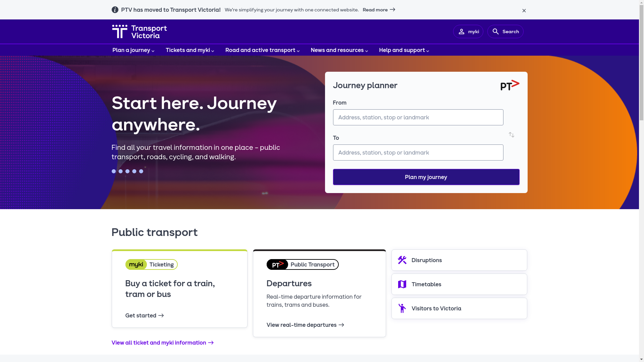The height and width of the screenshot is (362, 644).
Task: Open the myki account button
Action: click(468, 32)
